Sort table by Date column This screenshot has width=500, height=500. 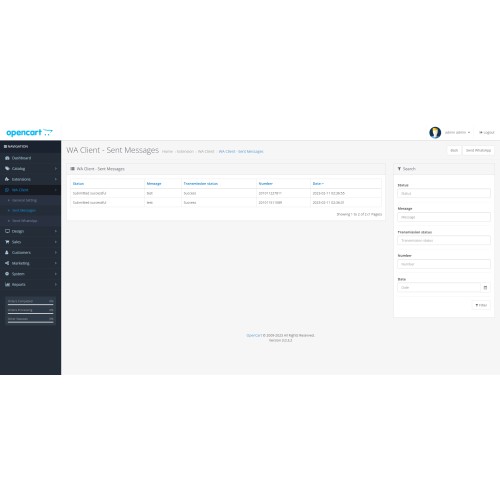pyautogui.click(x=318, y=184)
